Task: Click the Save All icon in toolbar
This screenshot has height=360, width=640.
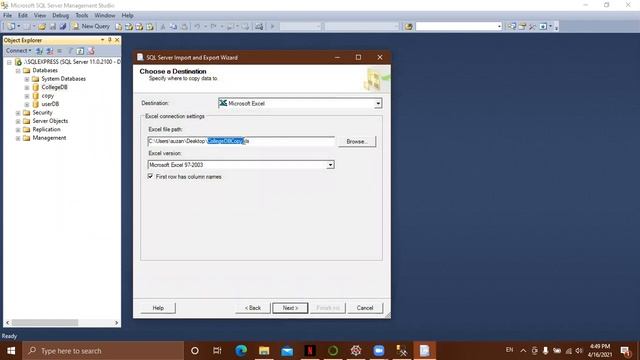Action: (x=63, y=27)
